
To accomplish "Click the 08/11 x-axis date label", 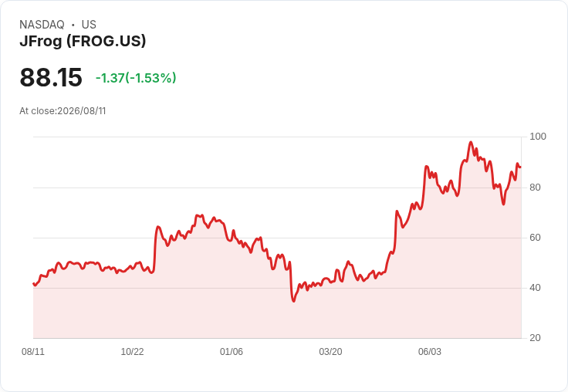I will 33,351.
